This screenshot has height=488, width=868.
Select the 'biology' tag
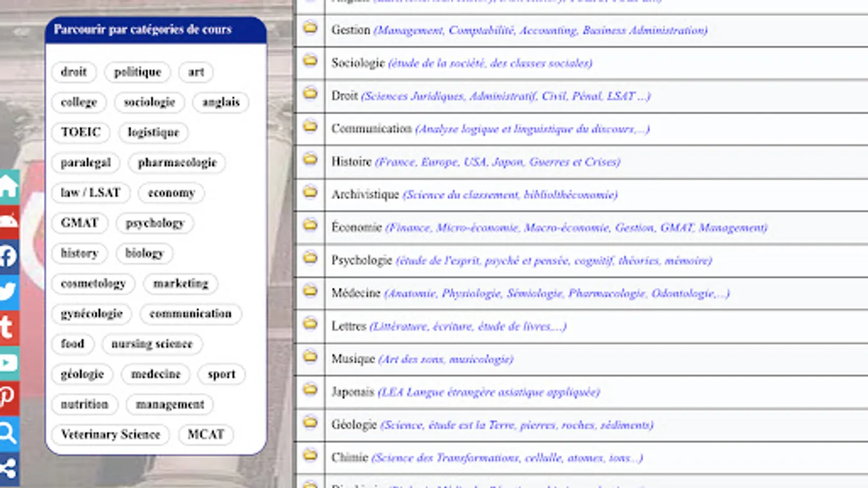click(144, 253)
